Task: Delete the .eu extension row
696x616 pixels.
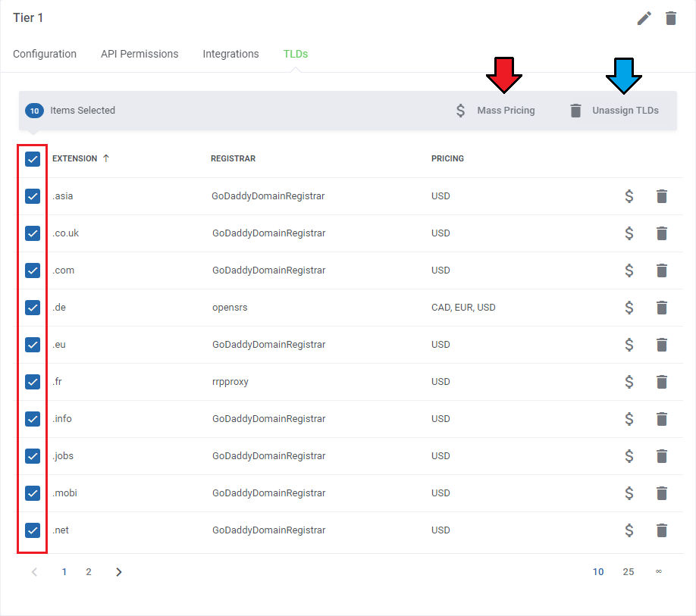Action: pyautogui.click(x=661, y=345)
